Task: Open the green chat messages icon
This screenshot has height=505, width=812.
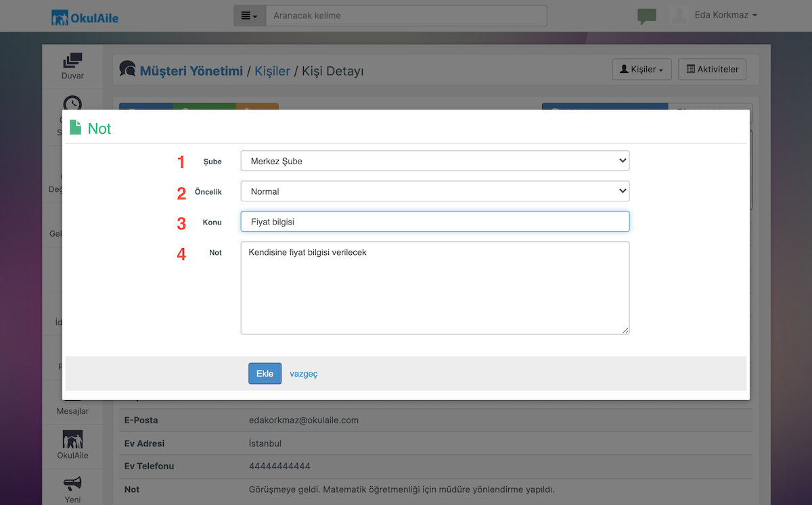Action: (x=647, y=16)
